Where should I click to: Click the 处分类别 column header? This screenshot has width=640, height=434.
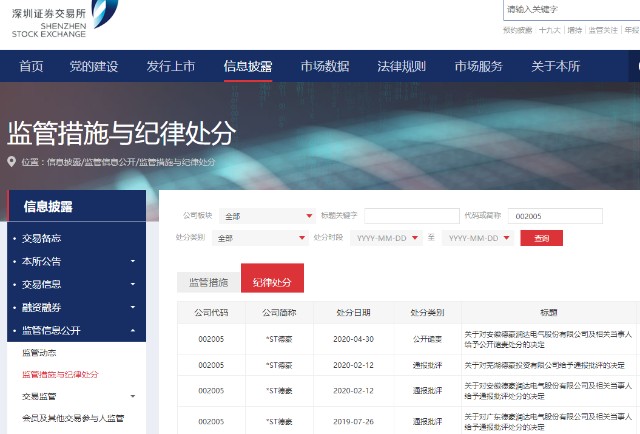pyautogui.click(x=427, y=313)
